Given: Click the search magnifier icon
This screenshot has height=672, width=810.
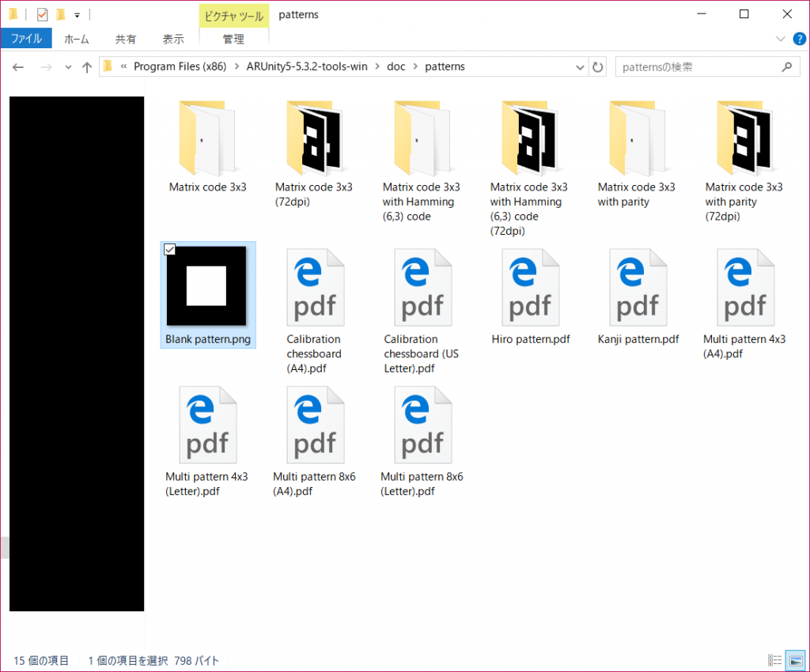Looking at the screenshot, I should [x=787, y=66].
